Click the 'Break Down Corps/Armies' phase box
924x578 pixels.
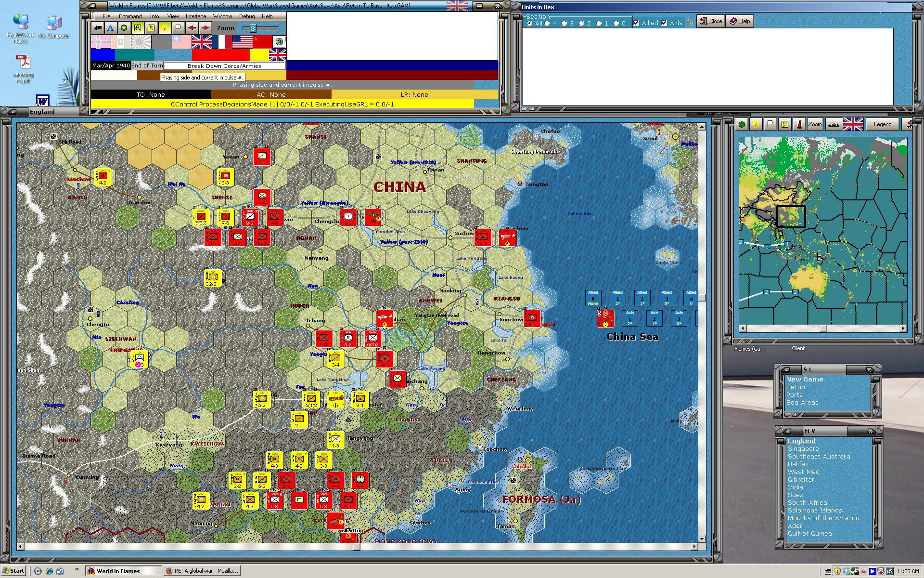(x=225, y=66)
